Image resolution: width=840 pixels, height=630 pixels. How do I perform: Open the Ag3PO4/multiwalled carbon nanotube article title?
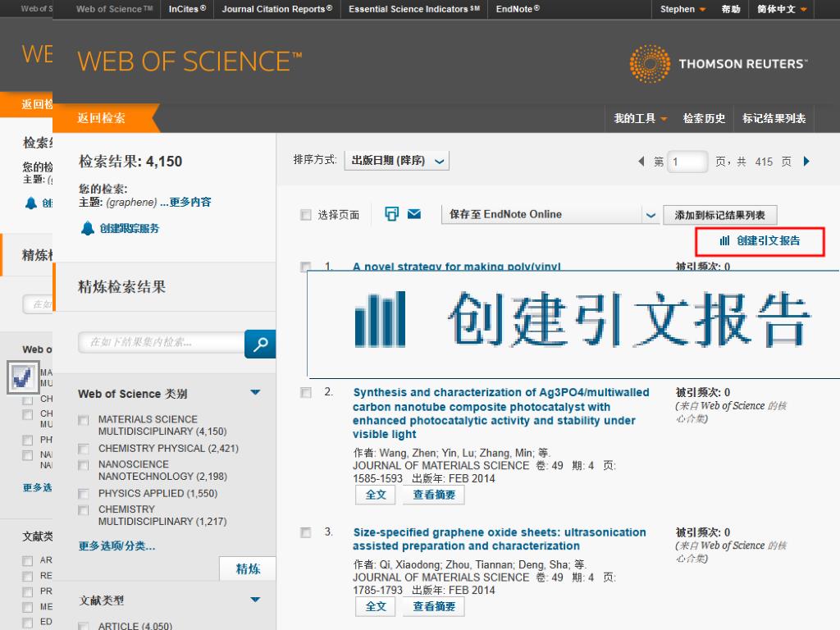pos(501,413)
